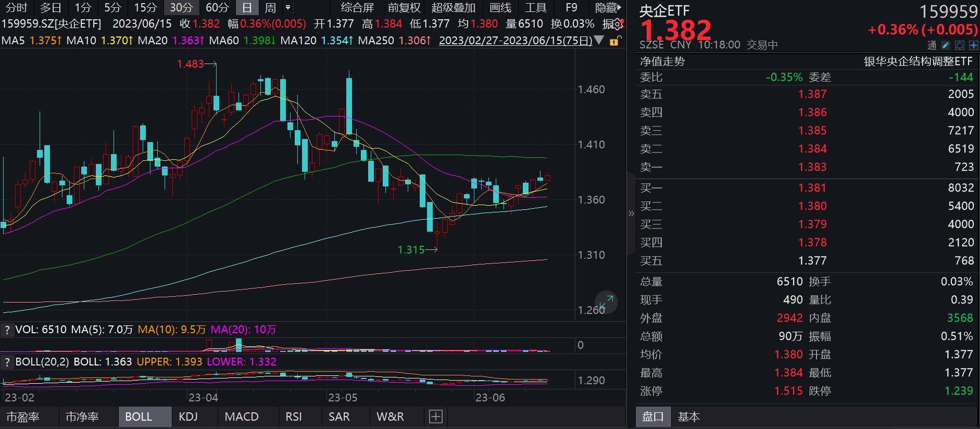
Task: Open the more-periods dropdown arrow after 周
Action: coord(288,8)
